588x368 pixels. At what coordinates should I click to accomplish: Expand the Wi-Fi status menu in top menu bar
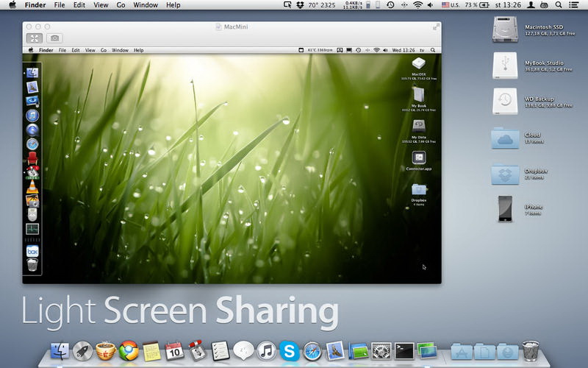point(417,5)
